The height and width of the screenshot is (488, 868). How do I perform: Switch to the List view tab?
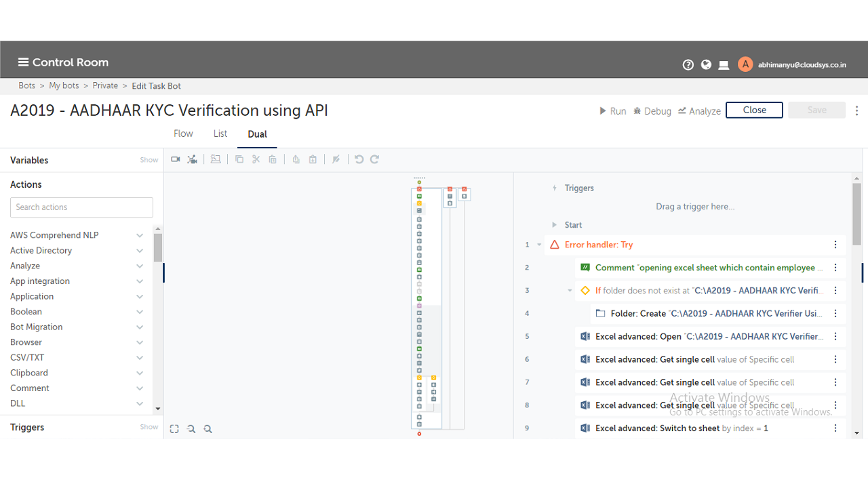pos(220,134)
